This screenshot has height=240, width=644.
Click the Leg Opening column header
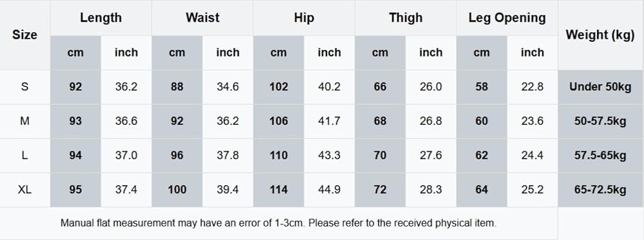(507, 17)
